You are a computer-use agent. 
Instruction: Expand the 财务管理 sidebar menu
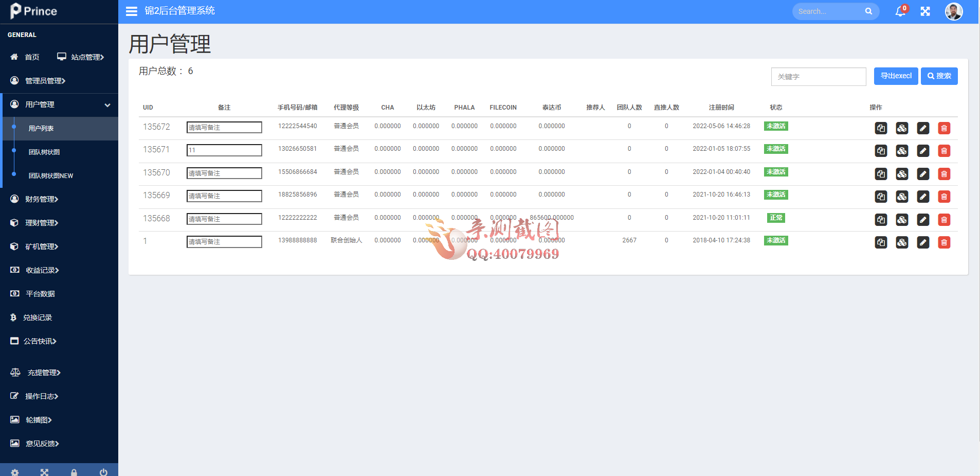point(42,199)
